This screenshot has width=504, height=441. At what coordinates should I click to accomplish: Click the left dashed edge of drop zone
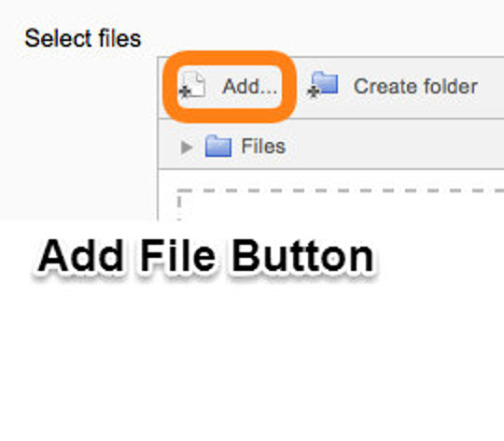click(x=179, y=206)
